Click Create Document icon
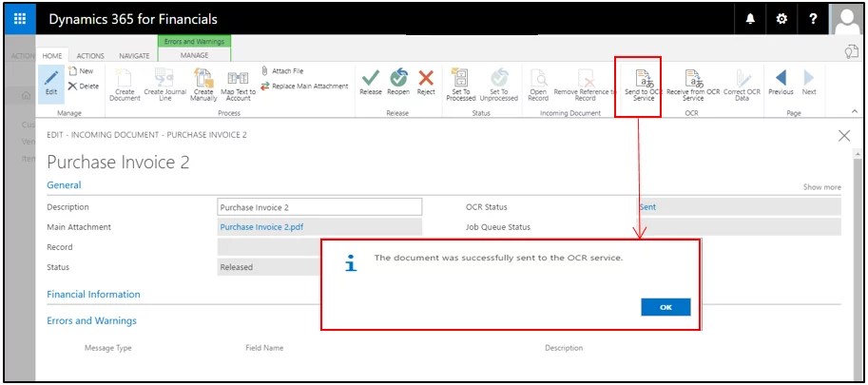868x385 pixels. click(x=125, y=85)
